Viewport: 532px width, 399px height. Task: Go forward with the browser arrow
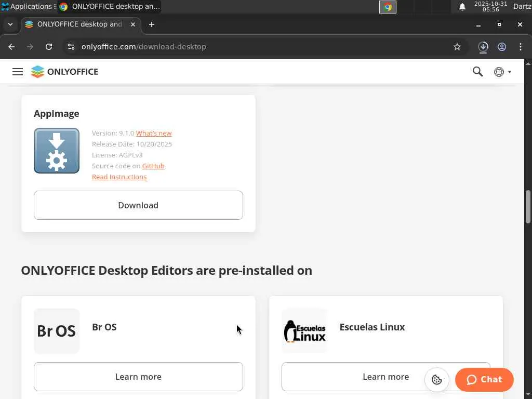[30, 47]
